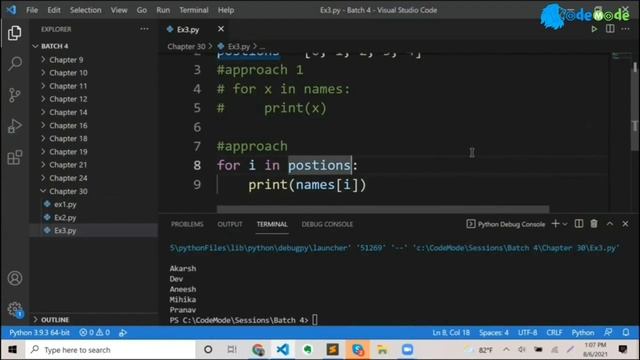Open the Explorer view in activity bar
The height and width of the screenshot is (360, 640).
coord(15,33)
